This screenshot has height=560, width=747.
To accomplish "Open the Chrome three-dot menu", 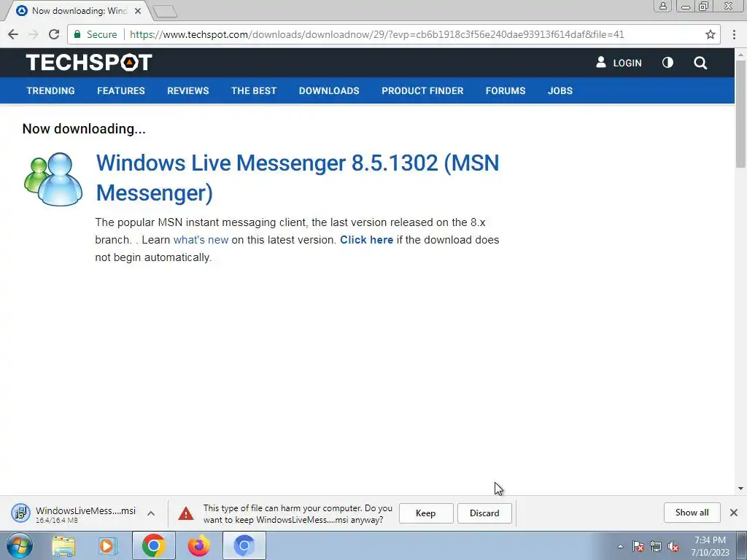I will [734, 34].
